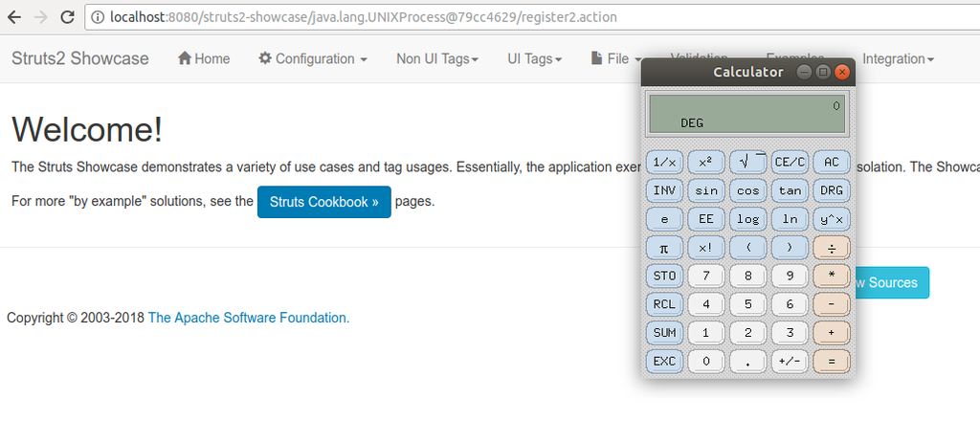The width and height of the screenshot is (980, 443).
Task: Click the EE exponent key
Action: point(705,219)
